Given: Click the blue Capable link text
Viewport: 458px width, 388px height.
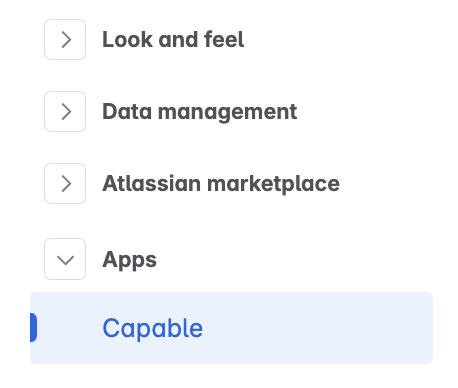Looking at the screenshot, I should pyautogui.click(x=153, y=328).
